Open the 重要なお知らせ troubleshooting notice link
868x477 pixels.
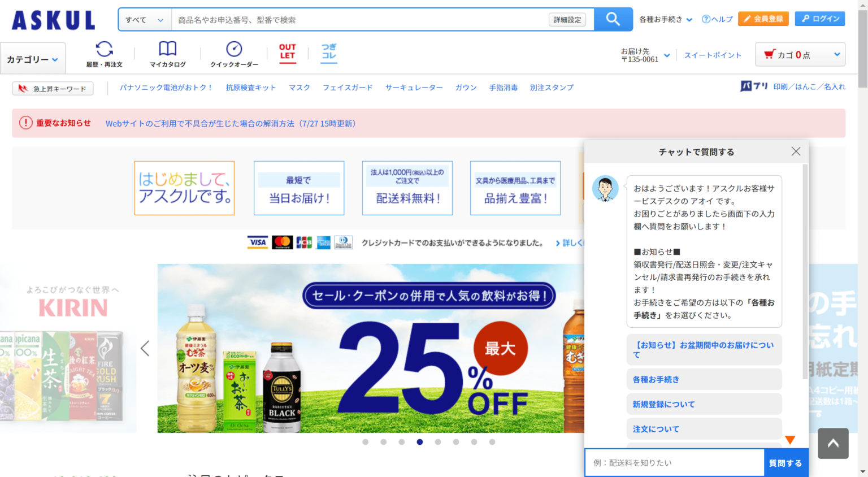click(x=231, y=123)
